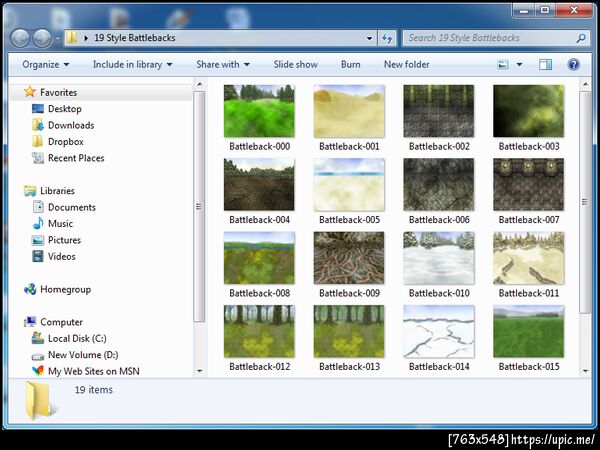Open the Dropbox folder icon
Image resolution: width=600 pixels, height=450 pixels.
tap(38, 141)
